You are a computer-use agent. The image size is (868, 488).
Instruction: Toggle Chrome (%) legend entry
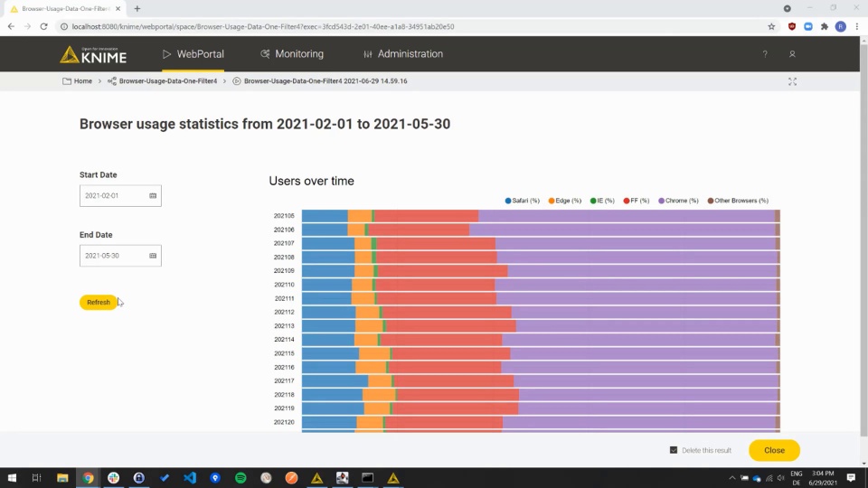coord(678,201)
